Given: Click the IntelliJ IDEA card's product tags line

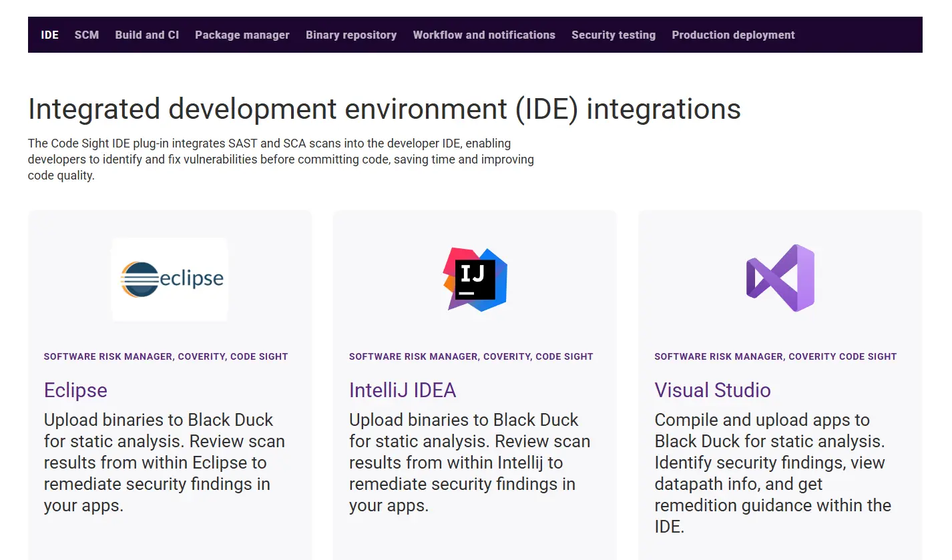Looking at the screenshot, I should [x=471, y=356].
